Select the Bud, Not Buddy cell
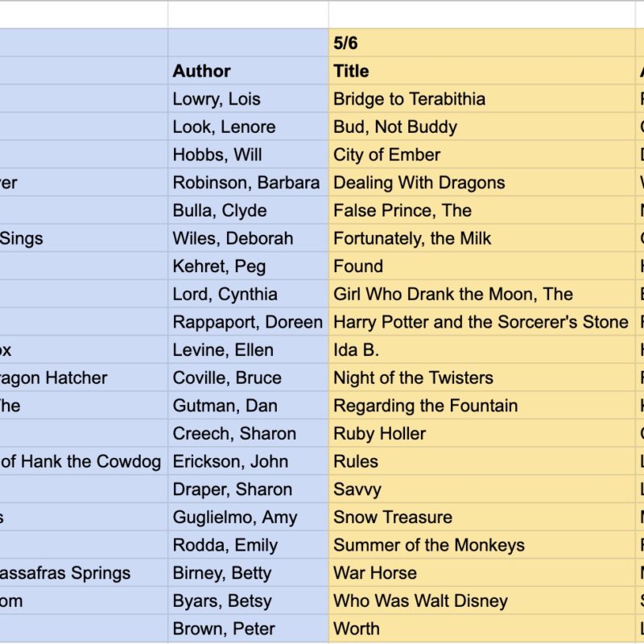Viewport: 644px width, 644px height. 481,126
